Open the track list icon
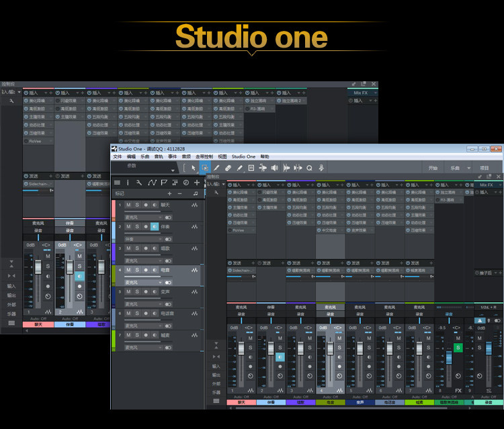 point(117,183)
